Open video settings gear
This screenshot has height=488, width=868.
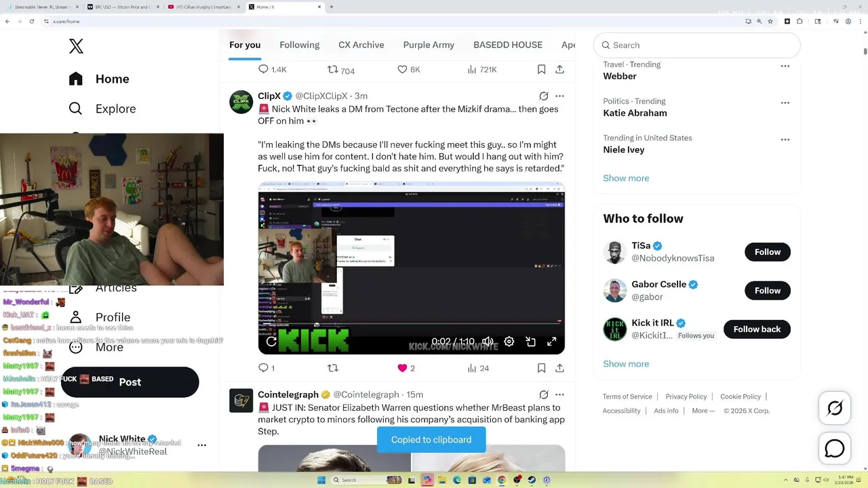click(509, 342)
